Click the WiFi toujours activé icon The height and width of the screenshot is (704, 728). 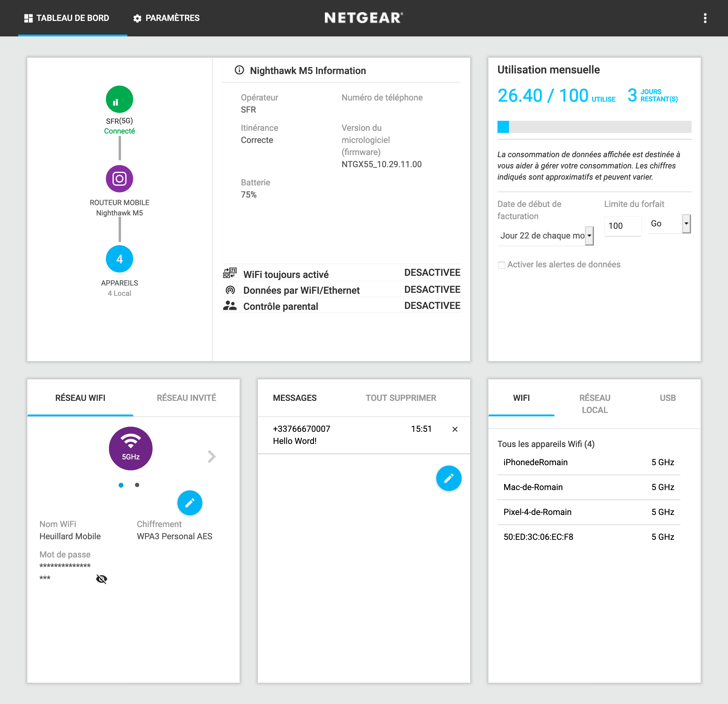point(230,273)
